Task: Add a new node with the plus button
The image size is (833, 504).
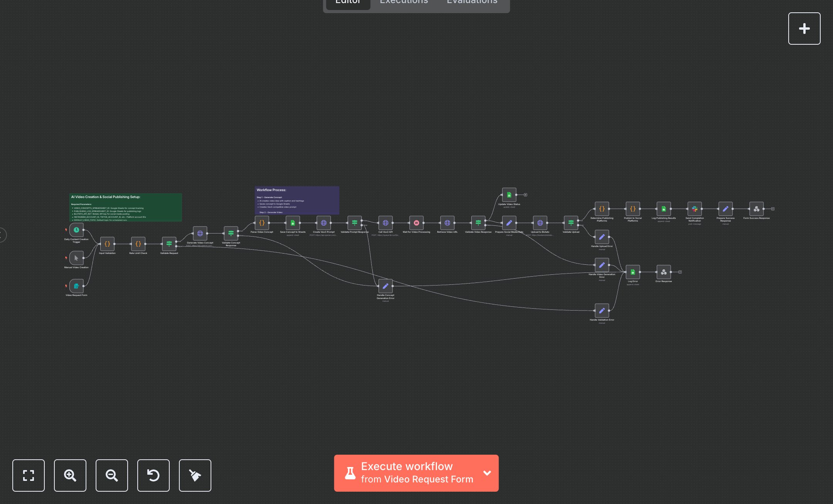Action: point(804,28)
